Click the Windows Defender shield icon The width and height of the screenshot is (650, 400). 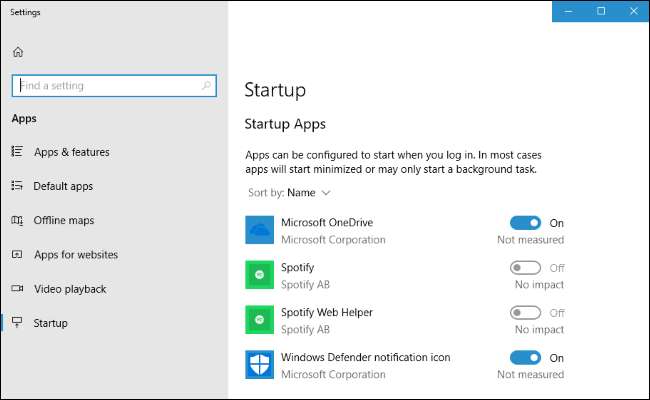(259, 364)
